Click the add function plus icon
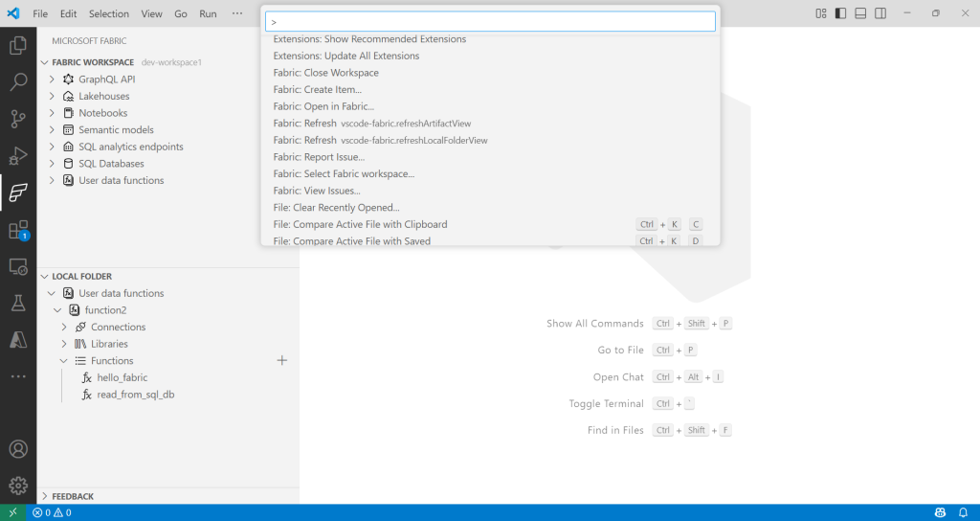Screen dimensions: 980x521 click(282, 360)
